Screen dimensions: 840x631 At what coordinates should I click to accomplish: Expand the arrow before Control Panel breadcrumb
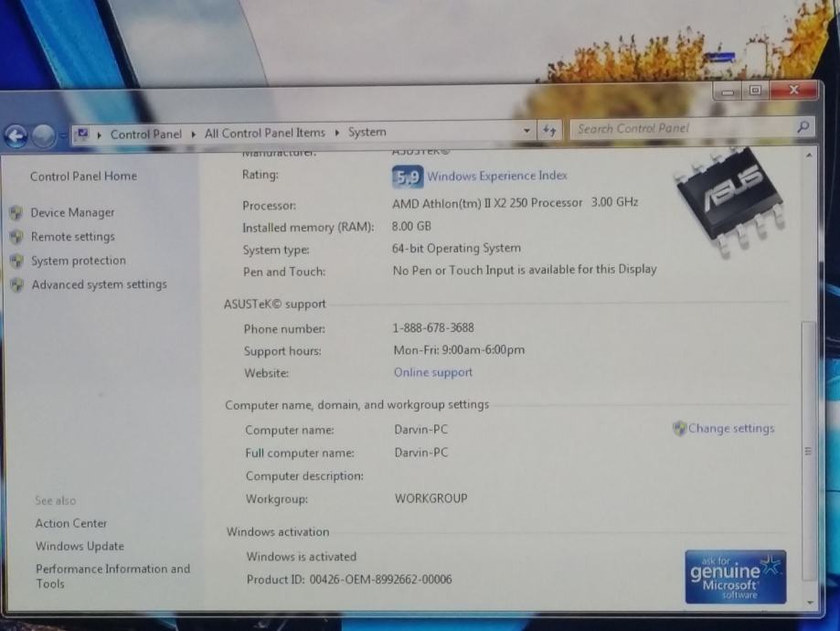click(x=100, y=134)
